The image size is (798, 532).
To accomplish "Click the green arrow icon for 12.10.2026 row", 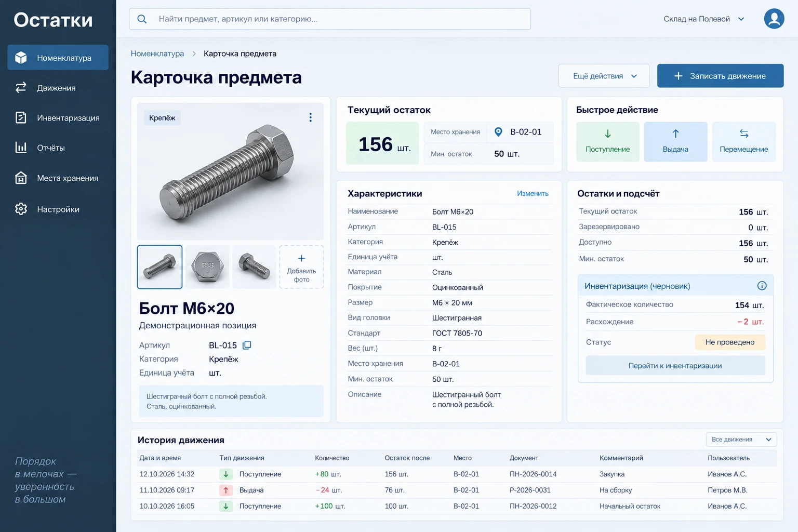I will (x=226, y=474).
